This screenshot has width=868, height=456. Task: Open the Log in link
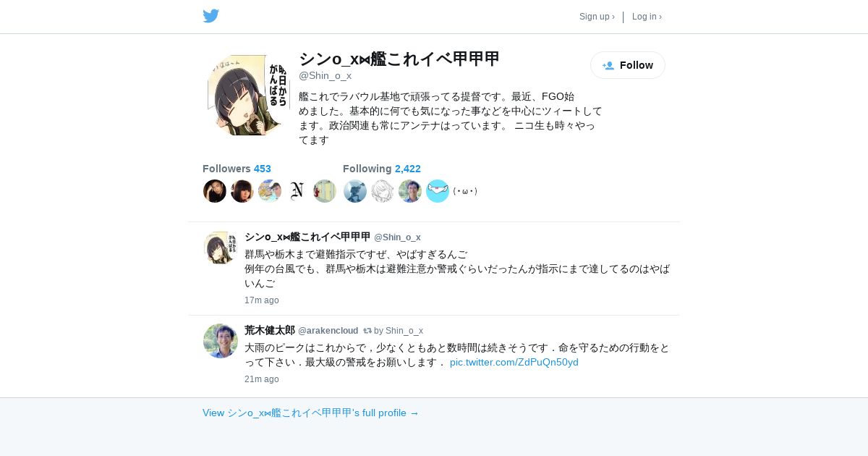tap(647, 17)
